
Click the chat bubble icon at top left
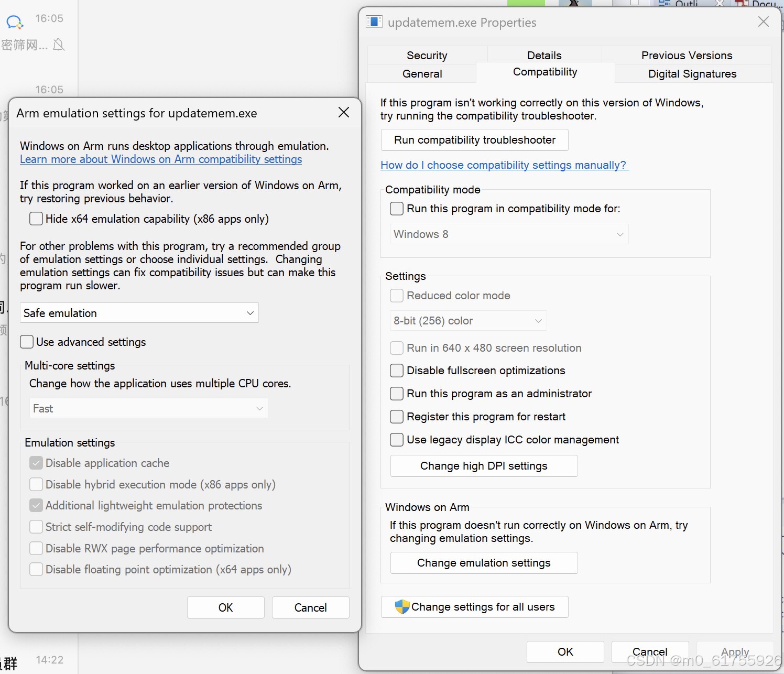pyautogui.click(x=14, y=22)
